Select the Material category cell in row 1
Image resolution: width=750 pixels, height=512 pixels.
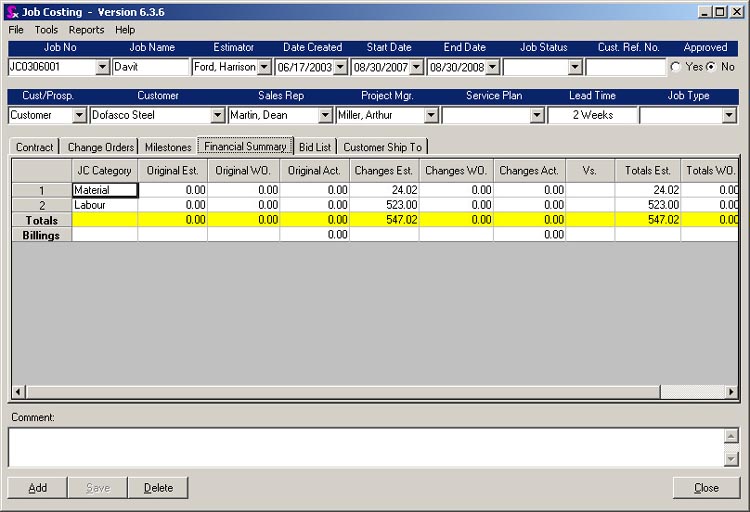pyautogui.click(x=105, y=190)
